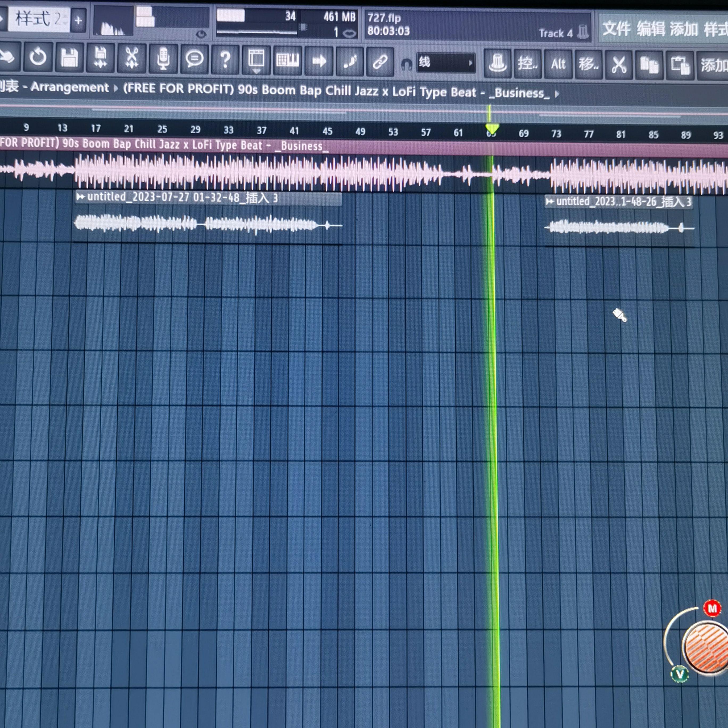Click the memory readout 461 MB

point(339,16)
